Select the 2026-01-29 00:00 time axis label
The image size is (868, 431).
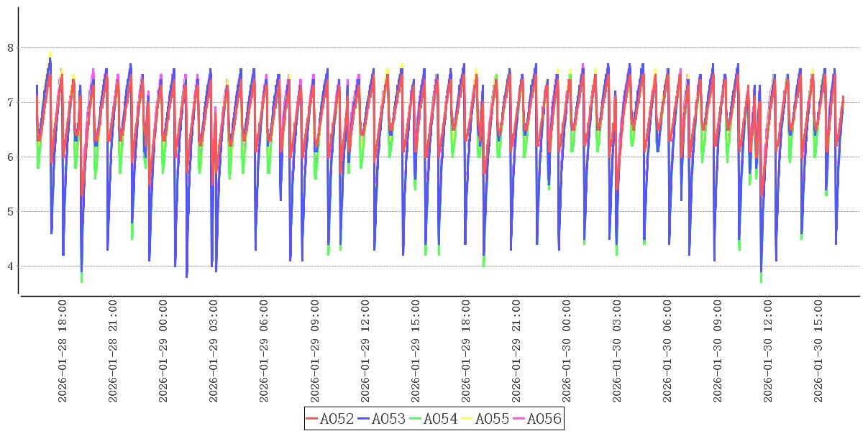pos(163,352)
